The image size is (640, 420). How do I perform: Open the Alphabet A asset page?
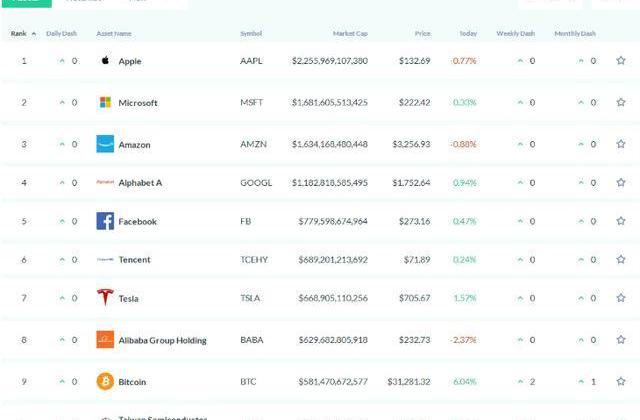(140, 183)
